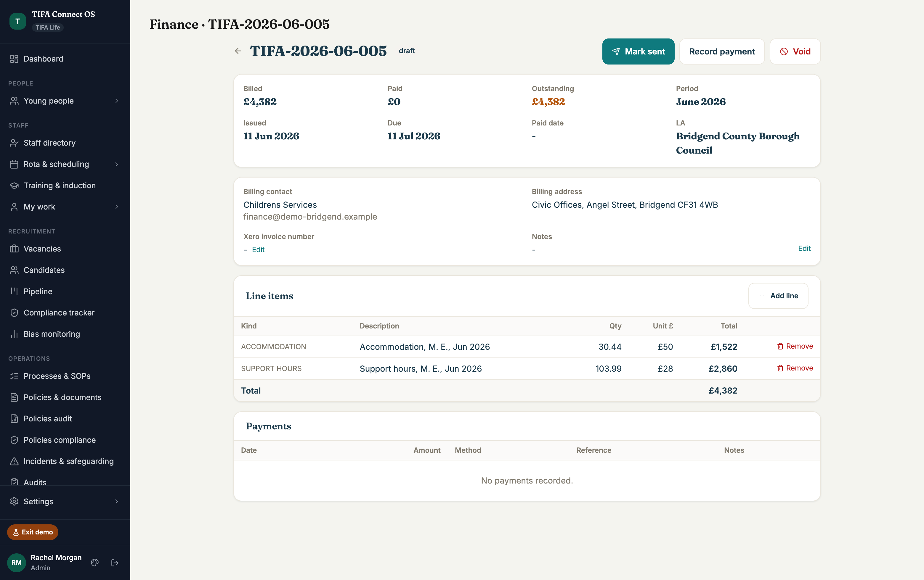This screenshot has height=580, width=924.
Task: Open Candidates page
Action: [65, 270]
